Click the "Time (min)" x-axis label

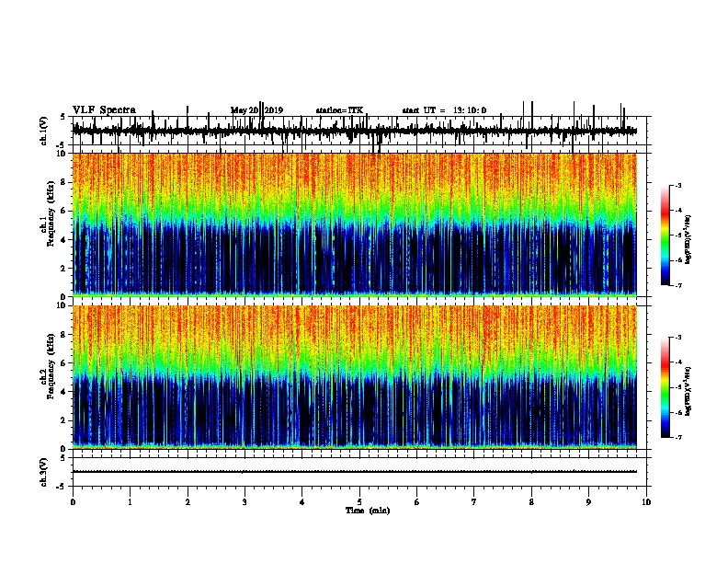368,511
